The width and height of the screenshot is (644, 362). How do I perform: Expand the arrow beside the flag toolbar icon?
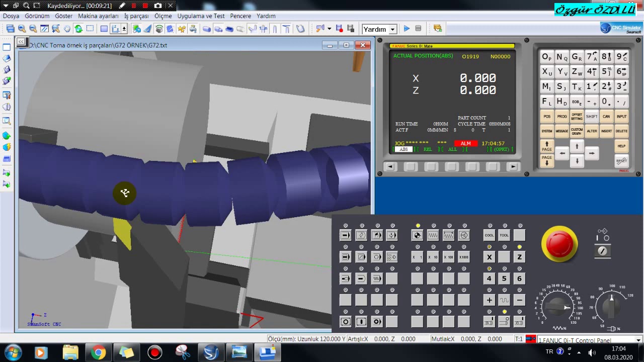329,29
